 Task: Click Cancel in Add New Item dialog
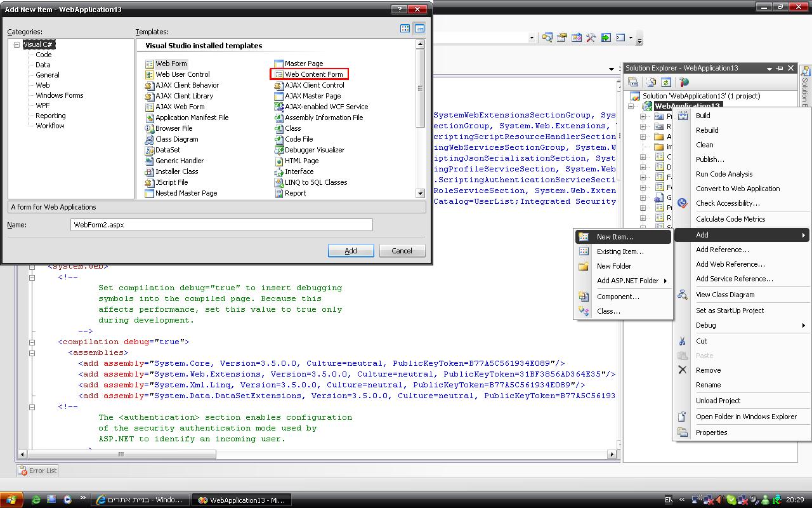pos(402,251)
